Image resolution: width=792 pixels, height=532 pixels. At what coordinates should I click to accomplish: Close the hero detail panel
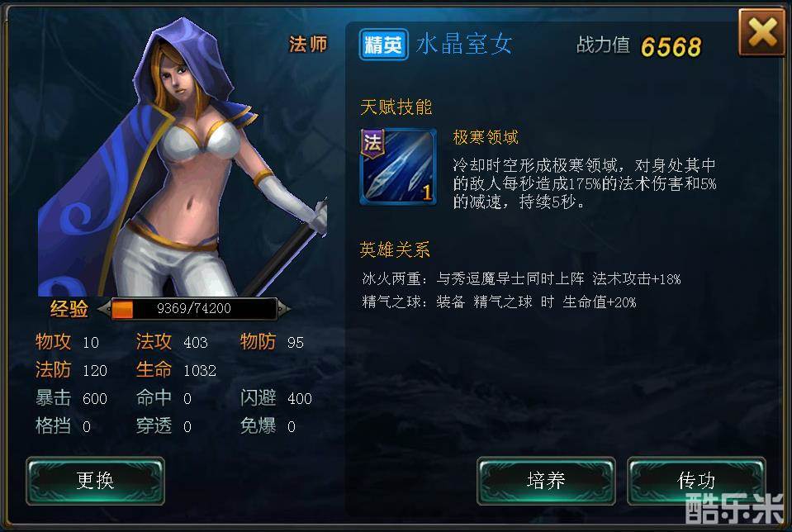(x=761, y=33)
